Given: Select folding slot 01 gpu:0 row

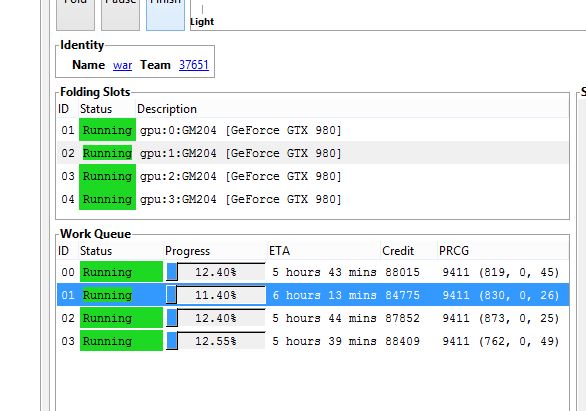Looking at the screenshot, I should pos(313,130).
